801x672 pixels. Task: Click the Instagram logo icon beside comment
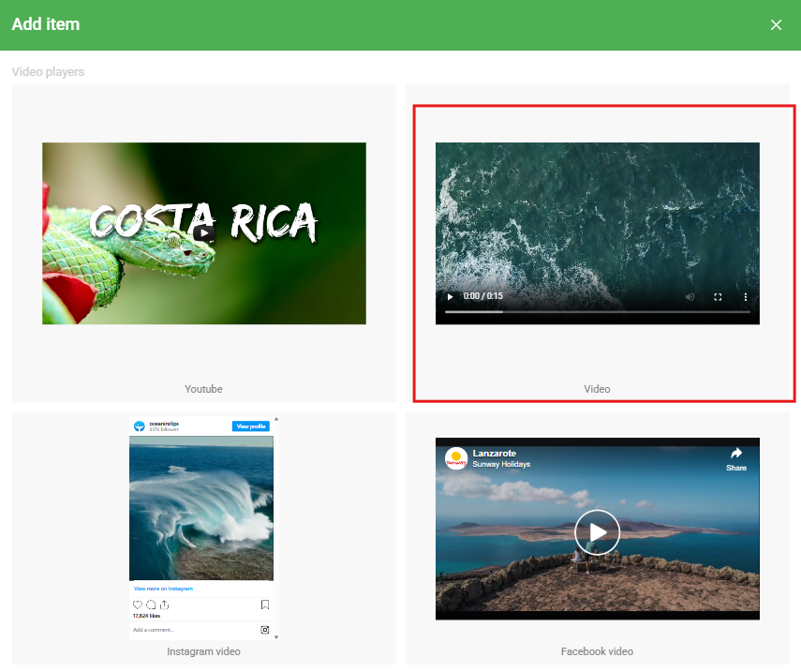tap(265, 630)
